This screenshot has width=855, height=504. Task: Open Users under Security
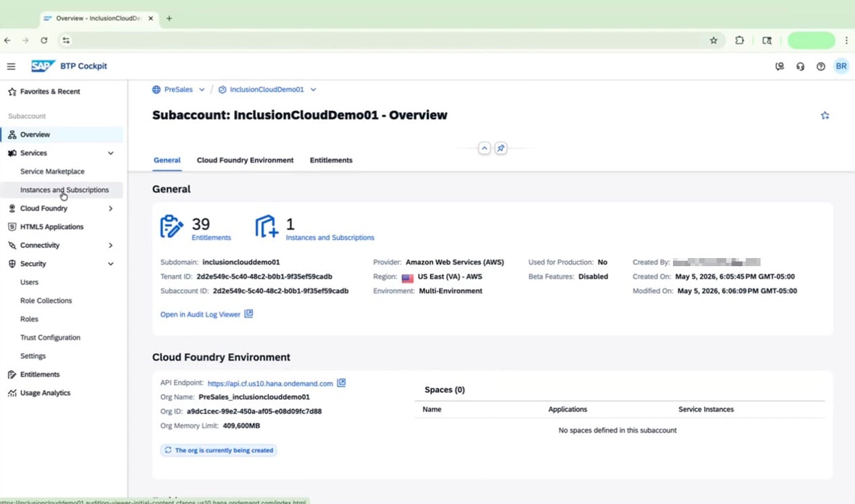click(x=62, y=282)
